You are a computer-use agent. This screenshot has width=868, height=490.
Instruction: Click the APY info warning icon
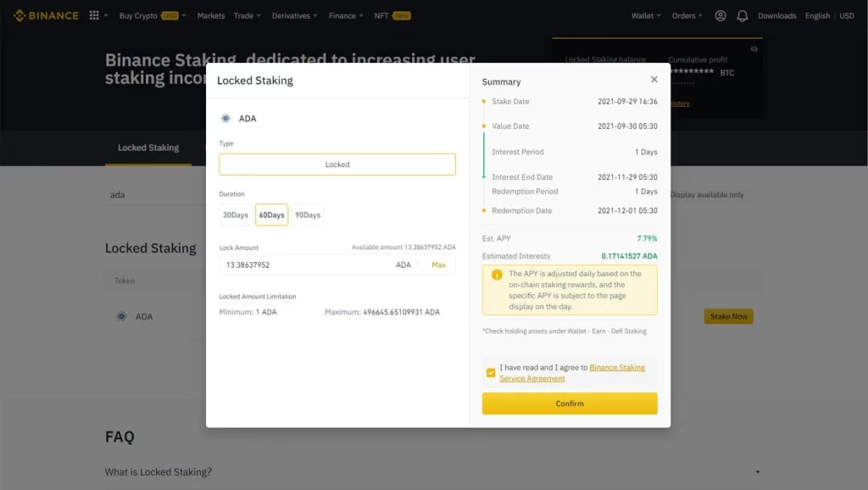[497, 275]
